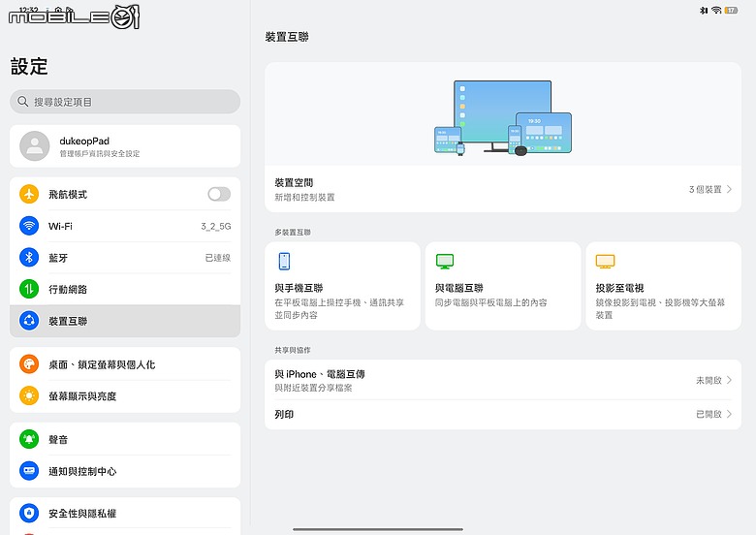The height and width of the screenshot is (535, 756).
Task: Click the mobile network 行動網路 icon
Action: point(29,289)
